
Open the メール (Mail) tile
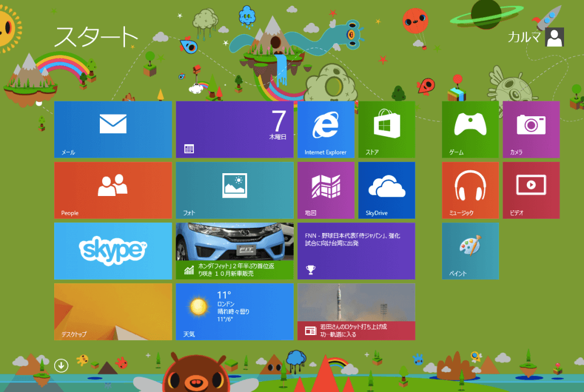pos(113,129)
